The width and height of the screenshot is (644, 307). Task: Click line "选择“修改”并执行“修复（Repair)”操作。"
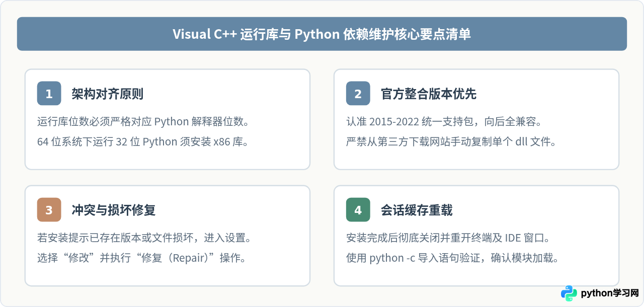[x=141, y=258]
